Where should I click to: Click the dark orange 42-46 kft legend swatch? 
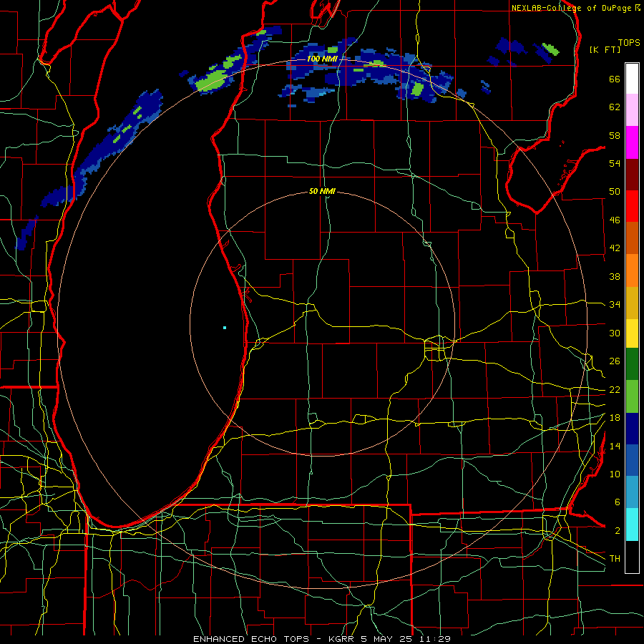click(x=632, y=238)
